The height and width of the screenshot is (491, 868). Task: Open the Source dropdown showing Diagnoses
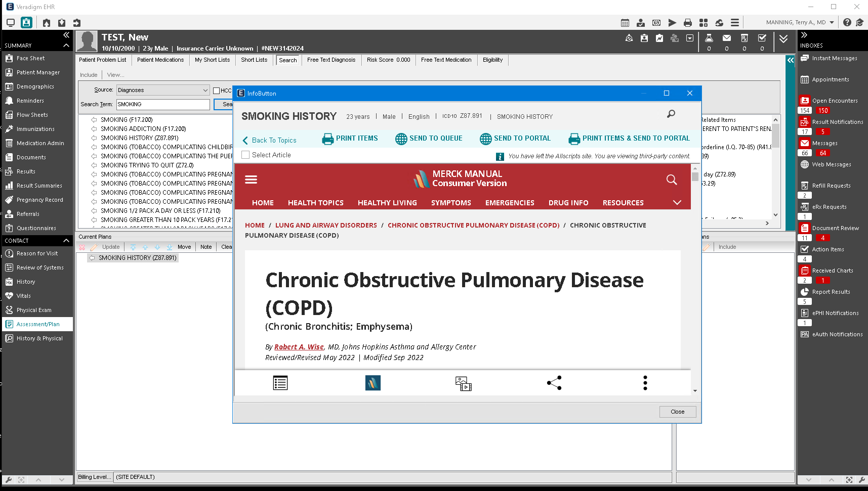[x=162, y=90]
